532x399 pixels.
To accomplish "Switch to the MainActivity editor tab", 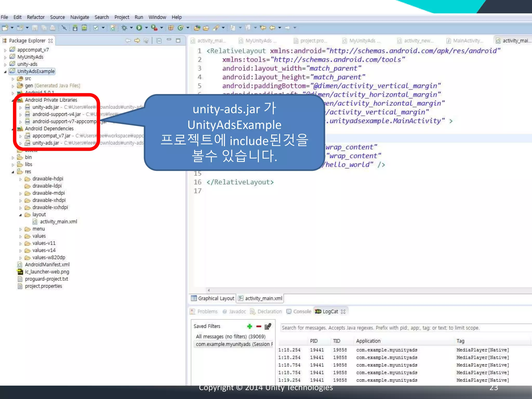I will coord(465,41).
